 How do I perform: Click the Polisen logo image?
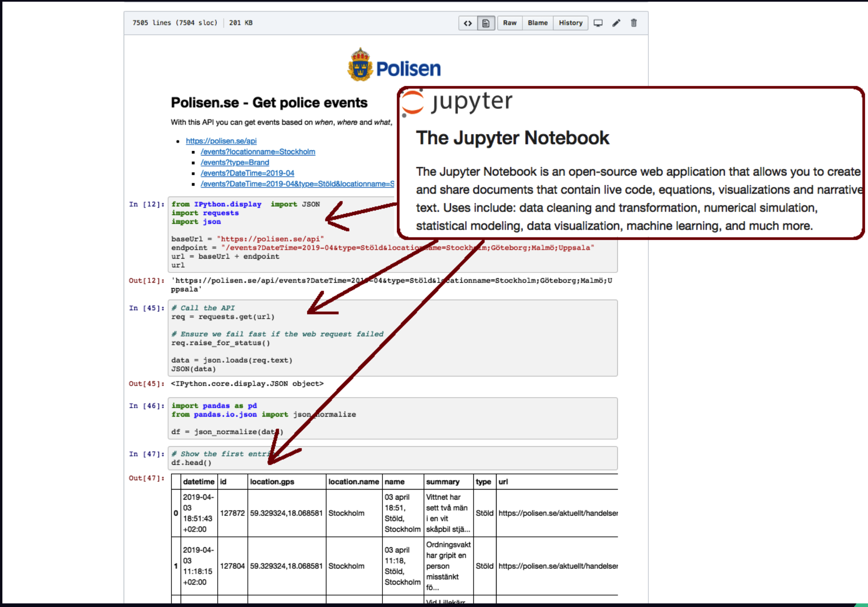394,65
